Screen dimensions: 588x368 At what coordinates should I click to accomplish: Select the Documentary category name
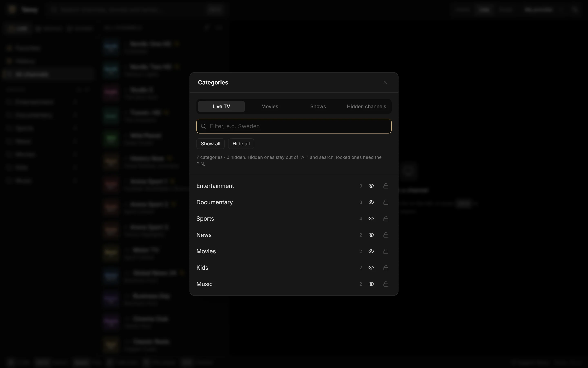pyautogui.click(x=215, y=202)
